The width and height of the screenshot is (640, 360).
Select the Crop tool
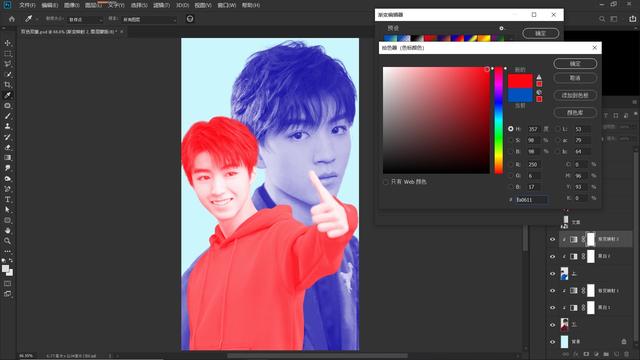coord(7,84)
